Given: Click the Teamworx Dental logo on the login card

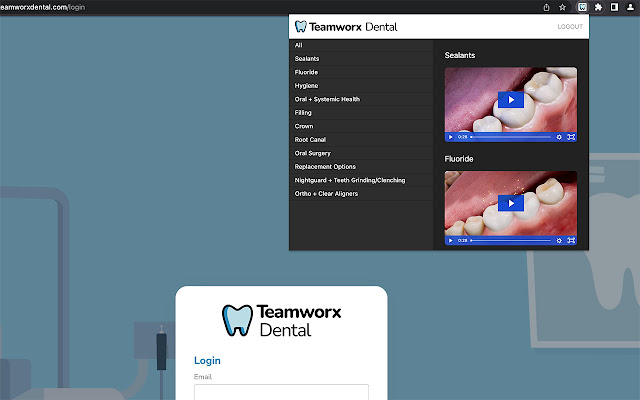Looking at the screenshot, I should click(x=281, y=320).
